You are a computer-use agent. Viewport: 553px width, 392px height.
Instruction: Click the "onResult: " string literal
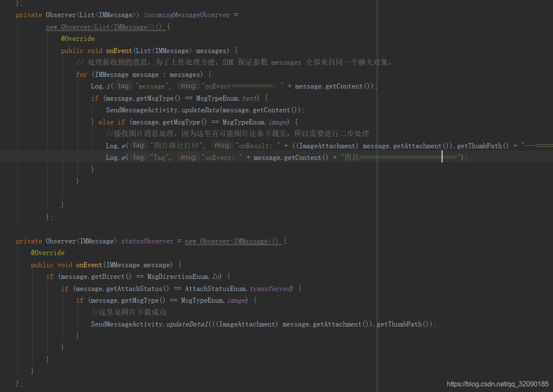[258, 146]
